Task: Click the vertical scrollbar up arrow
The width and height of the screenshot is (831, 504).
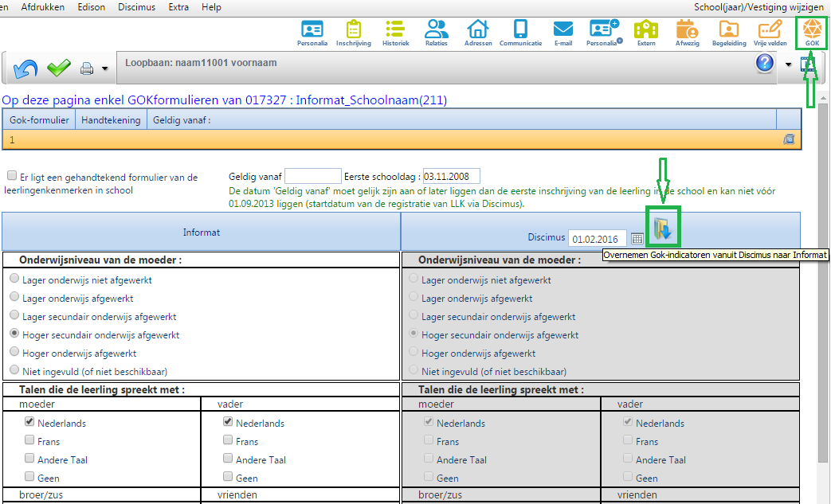Action: (823, 99)
